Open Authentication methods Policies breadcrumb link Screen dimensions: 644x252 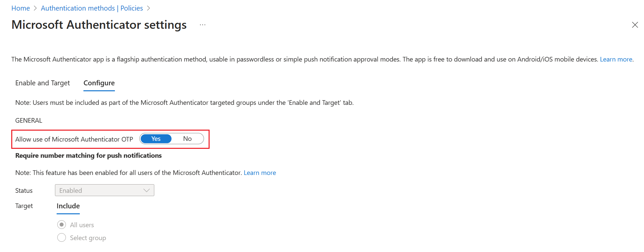92,8
